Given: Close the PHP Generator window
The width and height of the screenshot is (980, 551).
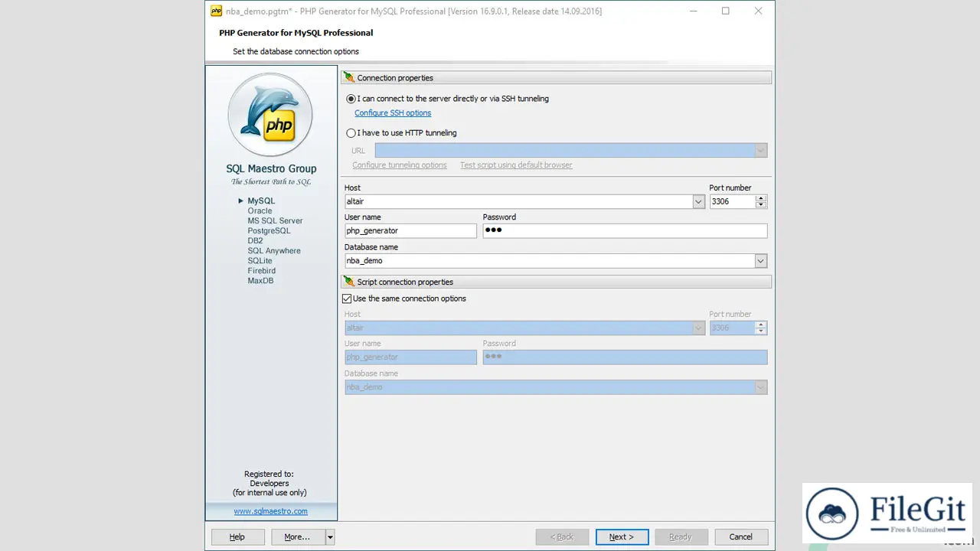Looking at the screenshot, I should [x=759, y=11].
